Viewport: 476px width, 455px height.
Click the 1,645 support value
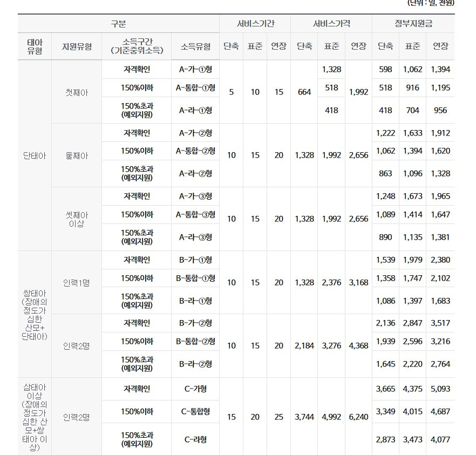point(385,364)
